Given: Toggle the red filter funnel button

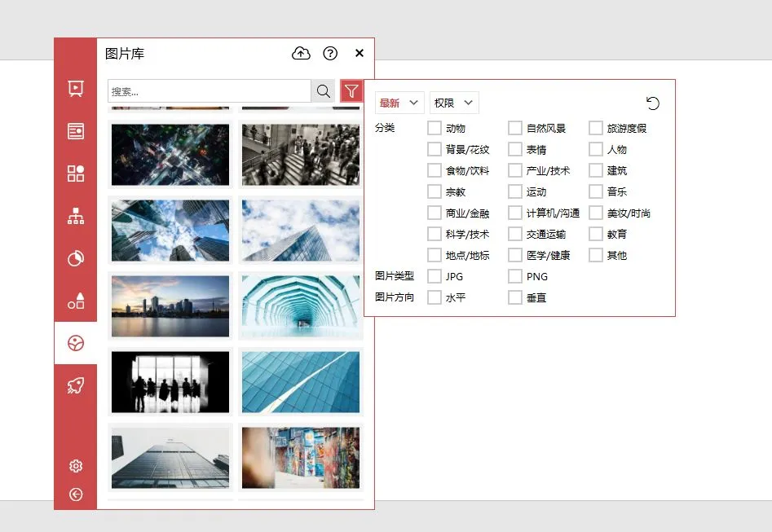Looking at the screenshot, I should coord(351,91).
